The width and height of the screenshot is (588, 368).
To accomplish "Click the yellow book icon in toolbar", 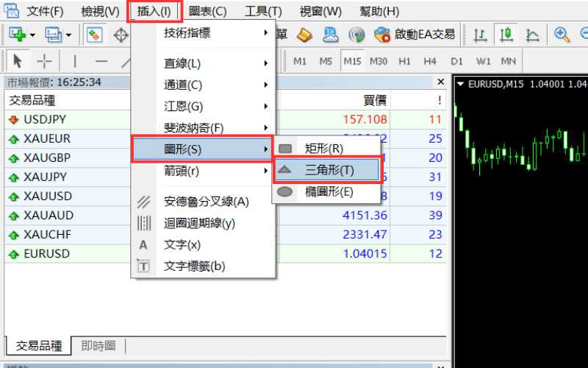I will [x=304, y=35].
